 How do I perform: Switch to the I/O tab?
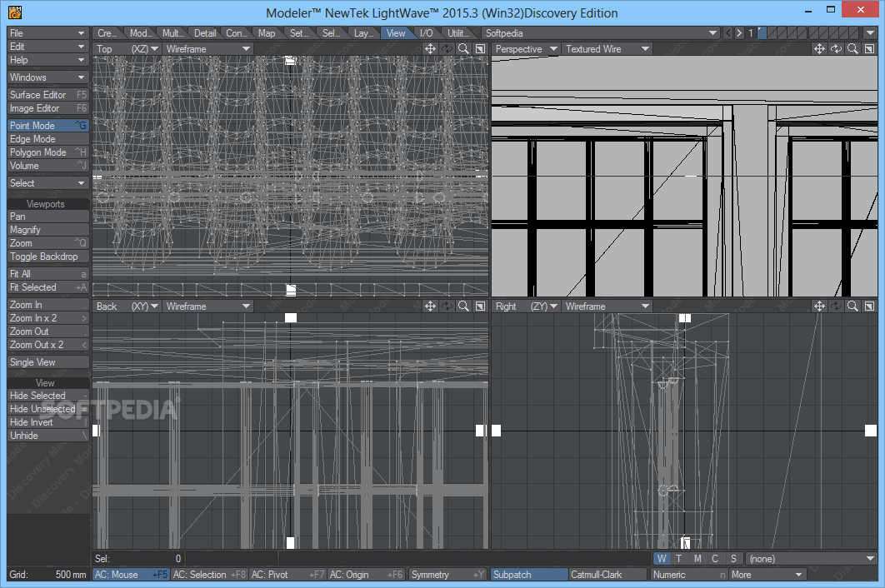click(427, 33)
